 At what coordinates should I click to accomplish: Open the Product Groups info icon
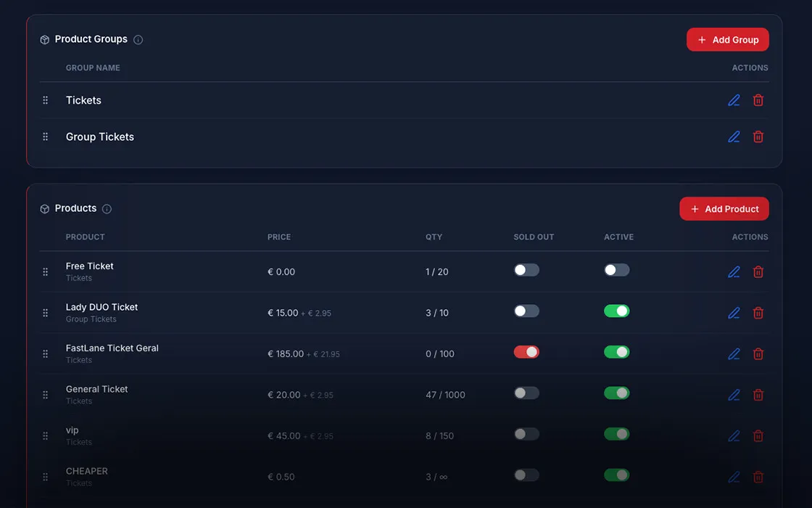click(138, 40)
